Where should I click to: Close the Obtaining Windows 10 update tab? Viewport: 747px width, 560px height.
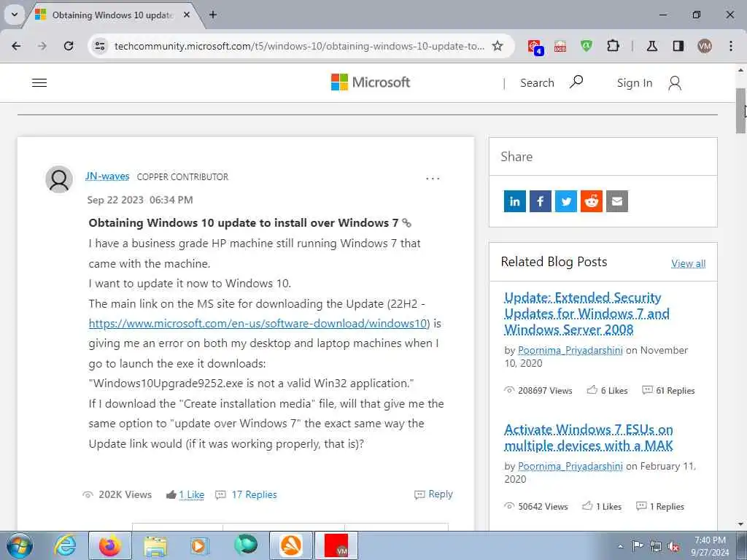point(187,15)
